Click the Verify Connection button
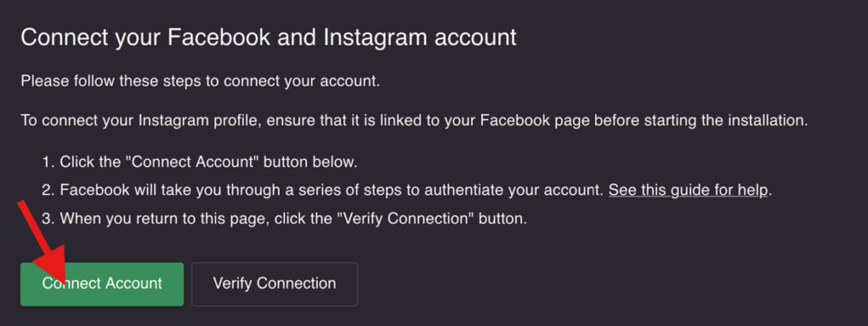 (x=275, y=284)
